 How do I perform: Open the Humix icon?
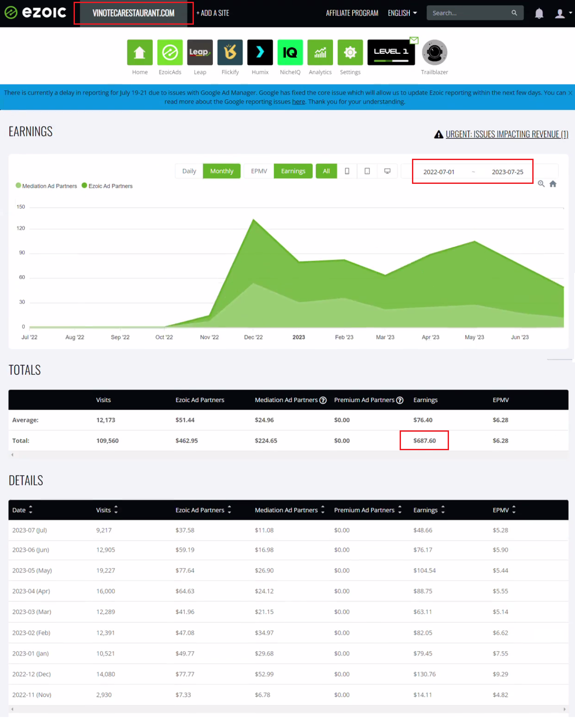(x=260, y=52)
